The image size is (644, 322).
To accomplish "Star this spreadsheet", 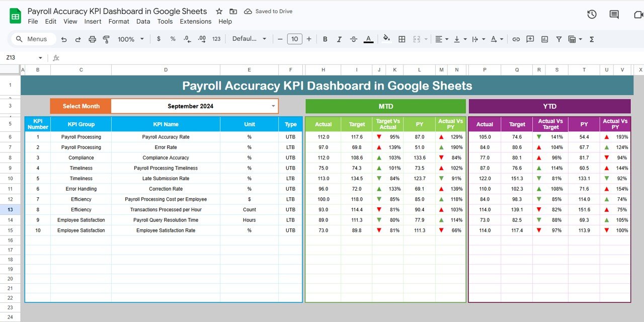I will pos(219,11).
